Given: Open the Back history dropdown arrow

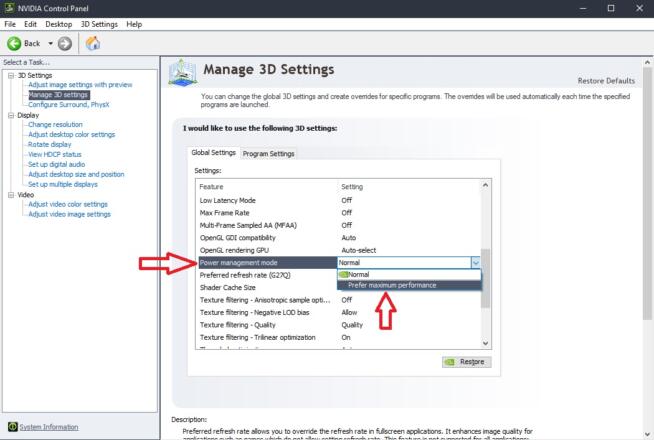Looking at the screenshot, I should pyautogui.click(x=50, y=43).
